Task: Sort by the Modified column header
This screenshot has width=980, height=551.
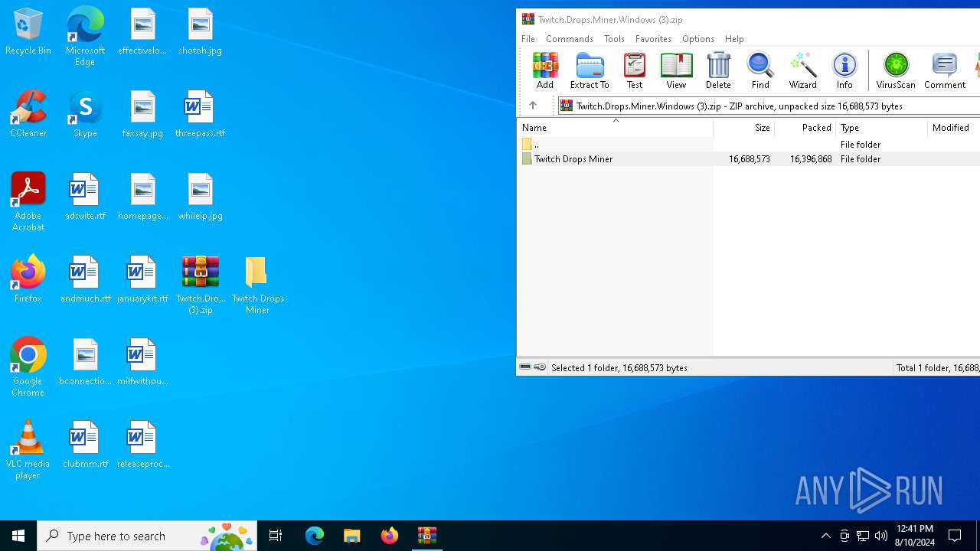Action: click(953, 128)
